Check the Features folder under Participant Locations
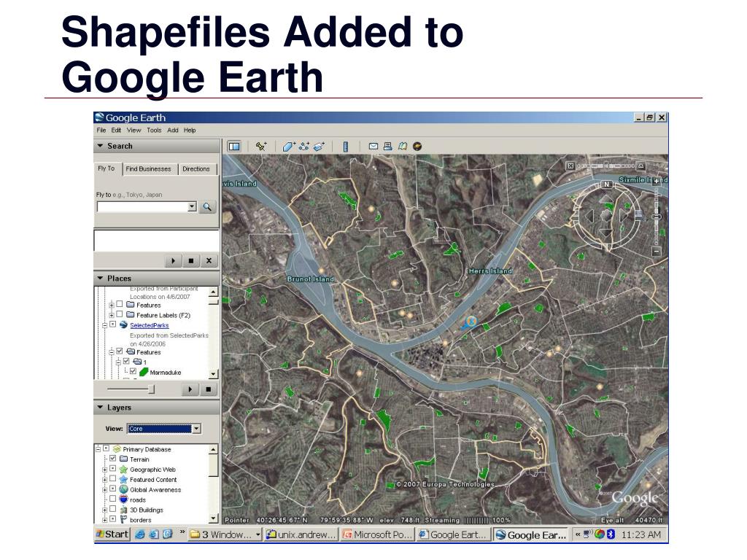 point(120,304)
